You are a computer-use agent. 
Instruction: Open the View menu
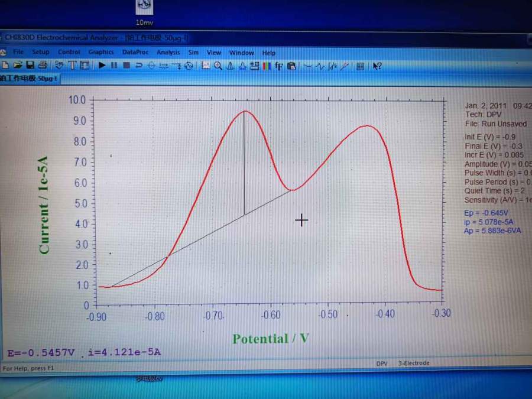[x=214, y=53]
